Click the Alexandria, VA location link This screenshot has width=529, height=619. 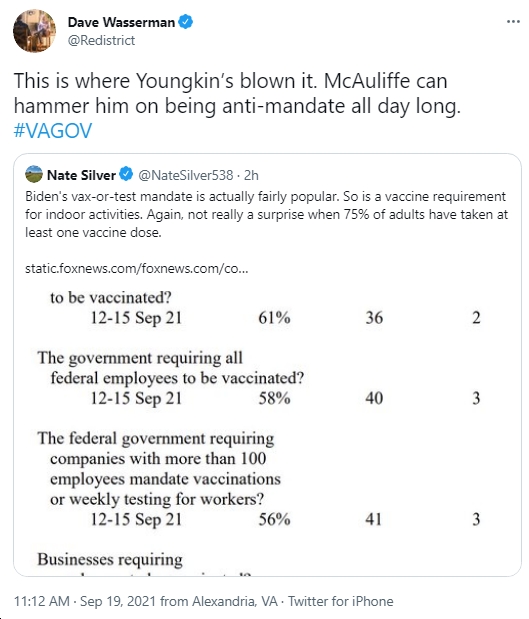click(x=235, y=601)
